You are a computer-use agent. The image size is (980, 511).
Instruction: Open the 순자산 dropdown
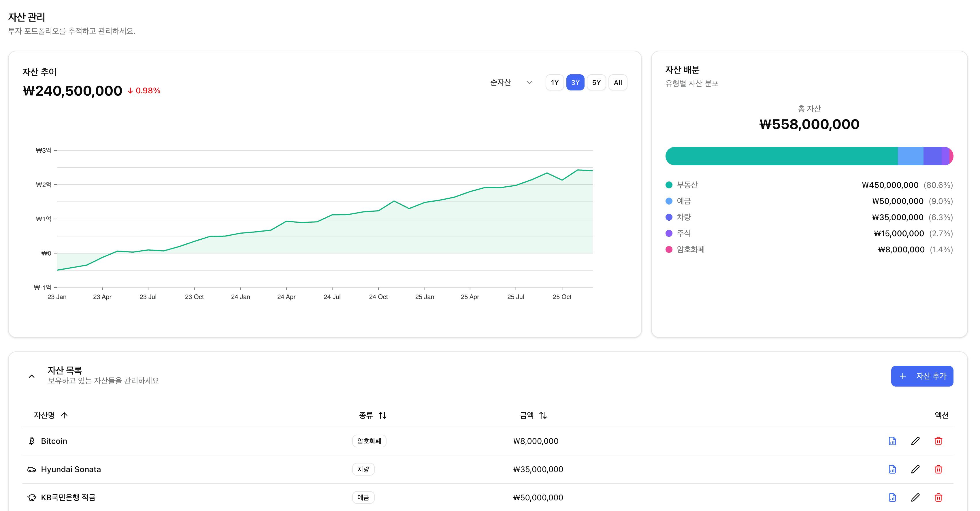(510, 82)
